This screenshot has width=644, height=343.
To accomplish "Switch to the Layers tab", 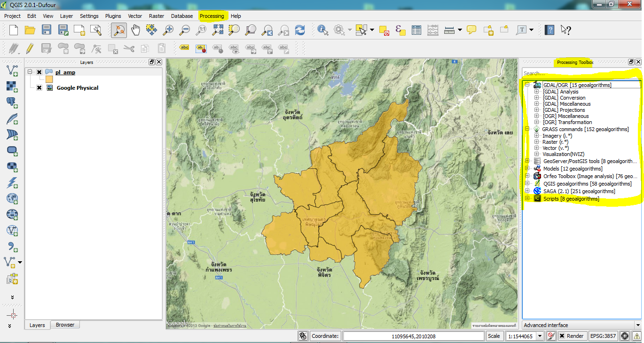I will (37, 325).
